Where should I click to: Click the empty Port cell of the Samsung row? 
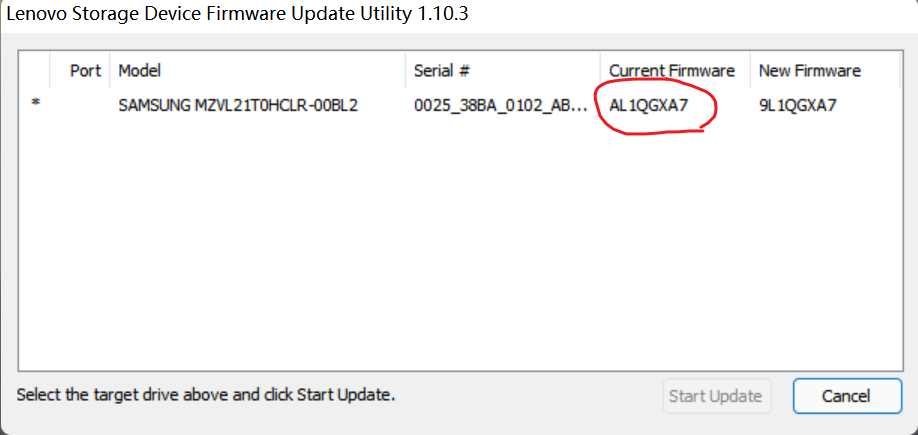click(85, 104)
